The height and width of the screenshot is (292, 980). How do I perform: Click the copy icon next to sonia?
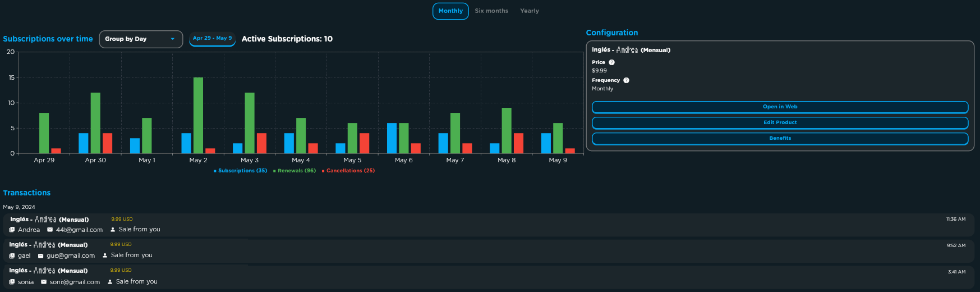tap(12, 282)
